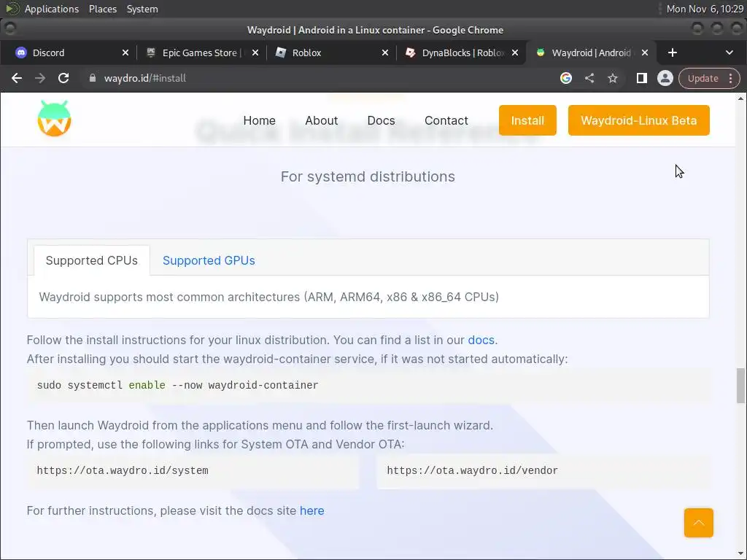Expand the tab search dropdown
This screenshot has width=747, height=560.
click(x=729, y=52)
